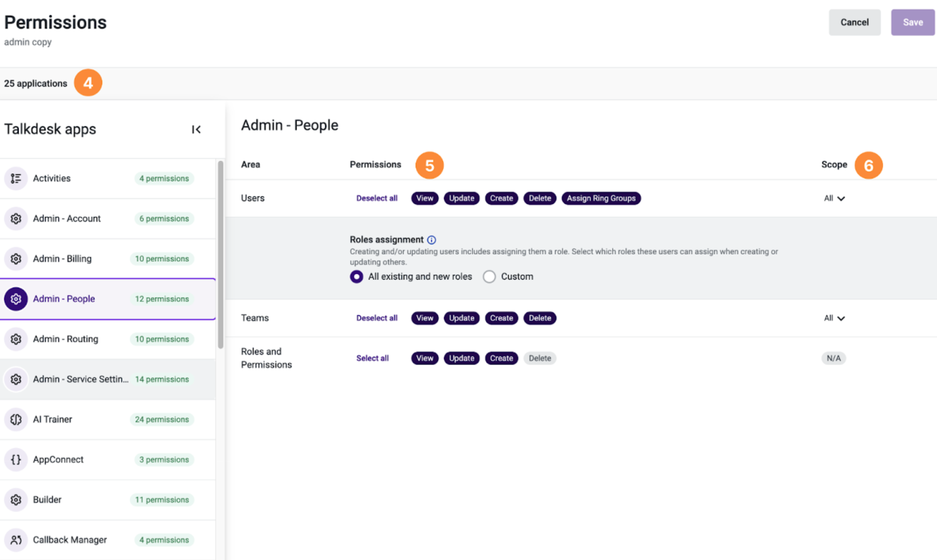Click Deselect all for Teams
The height and width of the screenshot is (560, 937).
(x=377, y=318)
